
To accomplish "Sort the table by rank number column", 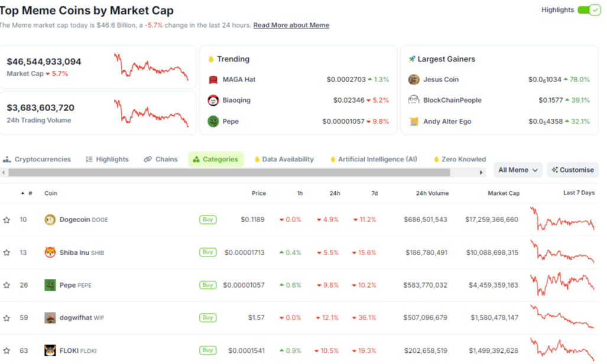I will click(27, 193).
